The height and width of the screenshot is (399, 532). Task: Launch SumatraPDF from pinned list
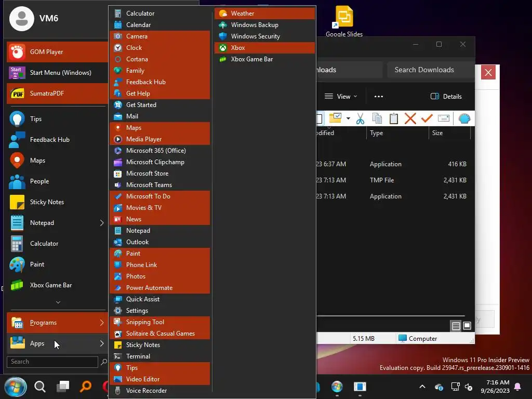57,94
